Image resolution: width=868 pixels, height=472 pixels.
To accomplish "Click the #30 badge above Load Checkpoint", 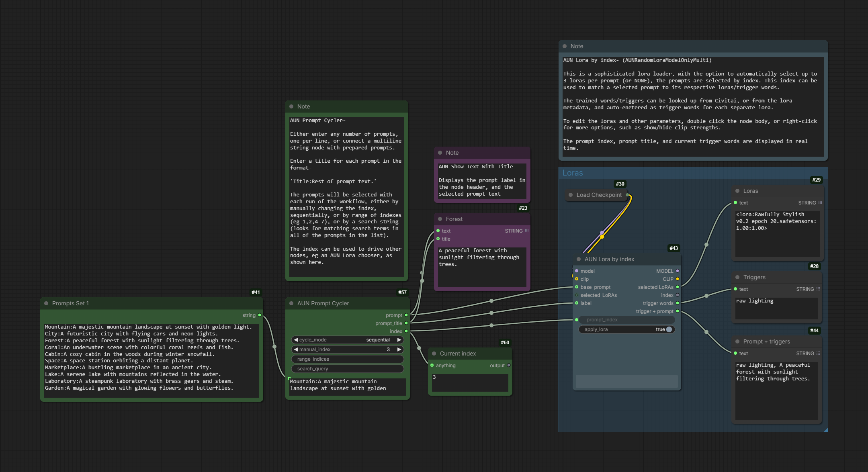I will [620, 184].
